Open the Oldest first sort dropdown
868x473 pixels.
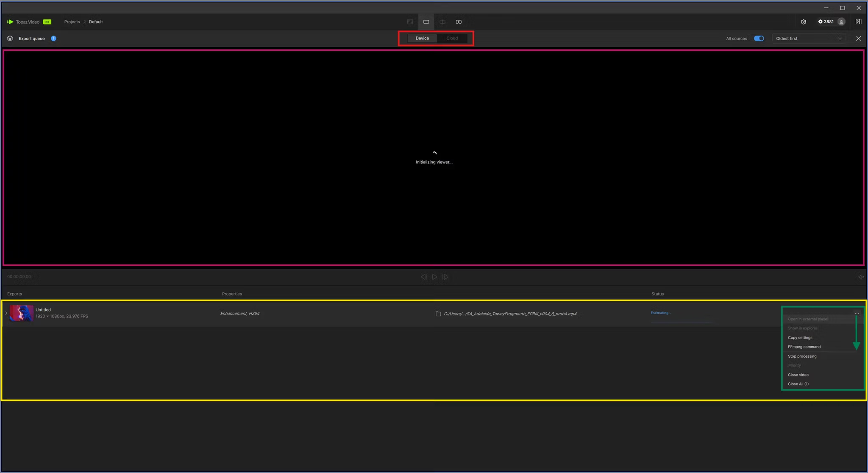point(808,39)
